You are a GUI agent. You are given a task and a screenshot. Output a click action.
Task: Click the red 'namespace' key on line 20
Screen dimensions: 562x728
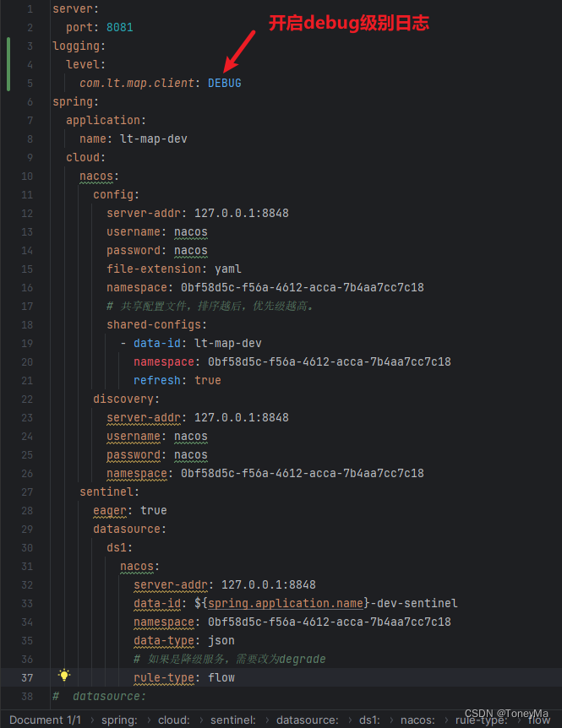pyautogui.click(x=163, y=361)
